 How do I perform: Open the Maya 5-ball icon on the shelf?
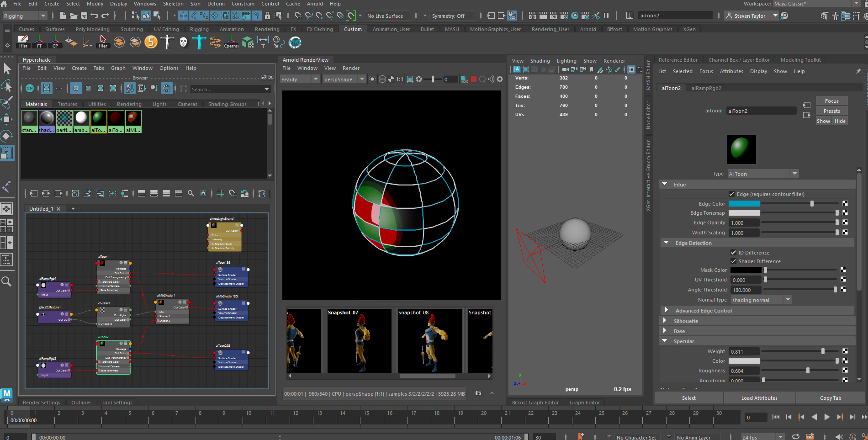(x=151, y=42)
